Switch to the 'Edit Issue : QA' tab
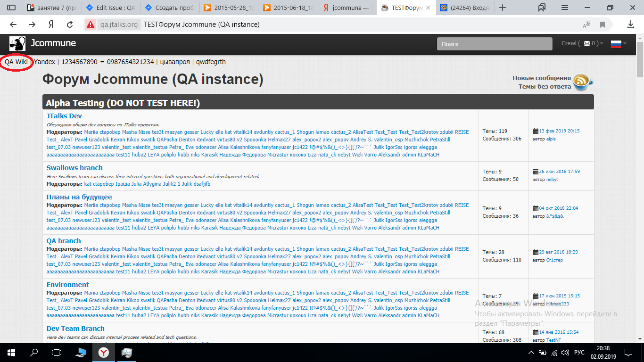644x362 pixels. [x=111, y=8]
